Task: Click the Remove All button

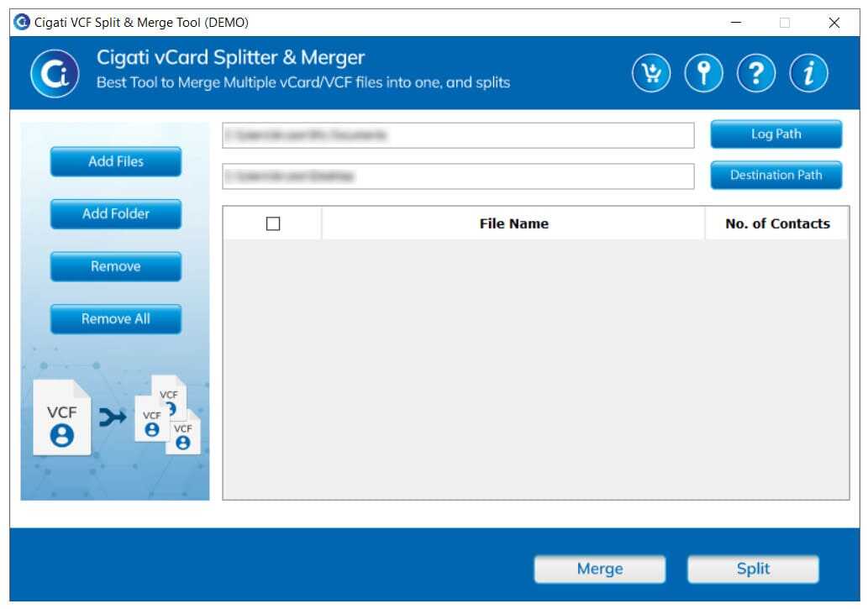Action: pos(116,319)
